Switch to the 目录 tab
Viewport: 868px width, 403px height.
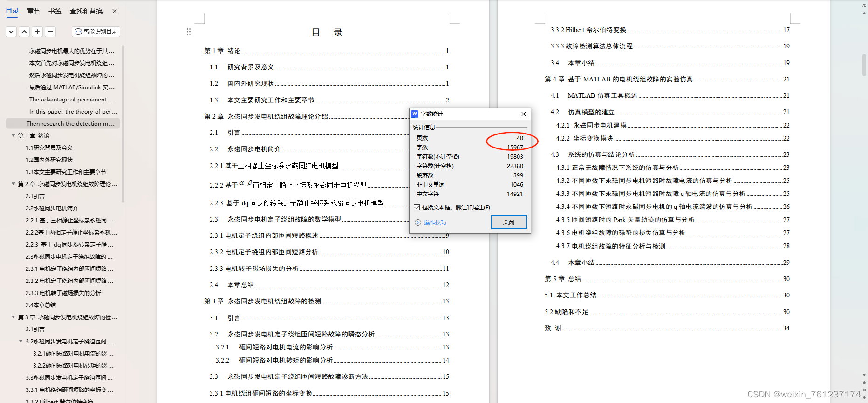tap(12, 11)
